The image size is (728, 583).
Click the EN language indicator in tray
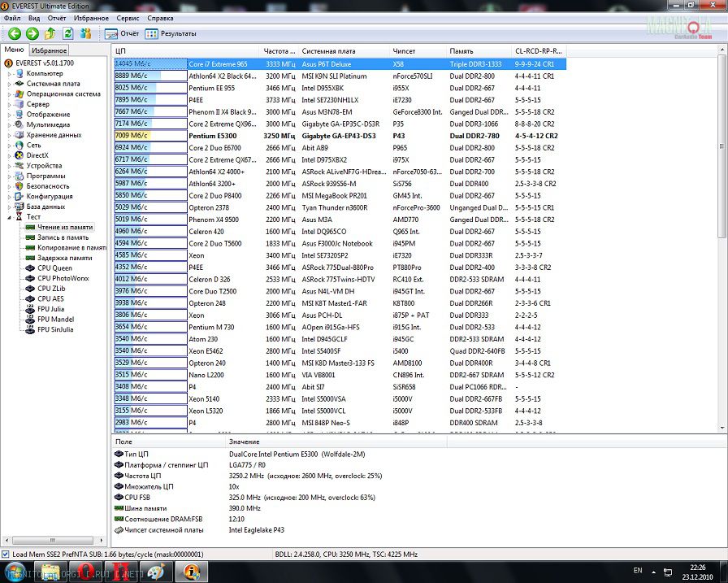638,571
